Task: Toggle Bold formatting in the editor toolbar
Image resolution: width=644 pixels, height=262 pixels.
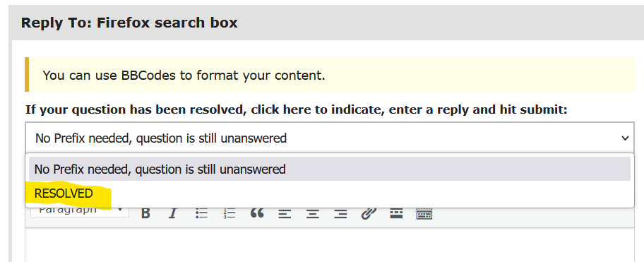Action: 145,213
